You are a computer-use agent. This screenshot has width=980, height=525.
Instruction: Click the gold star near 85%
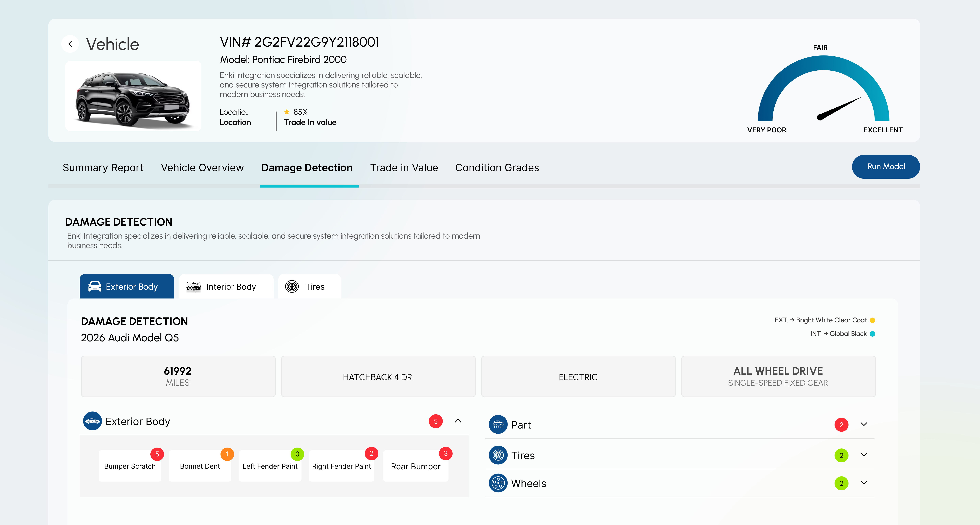287,112
